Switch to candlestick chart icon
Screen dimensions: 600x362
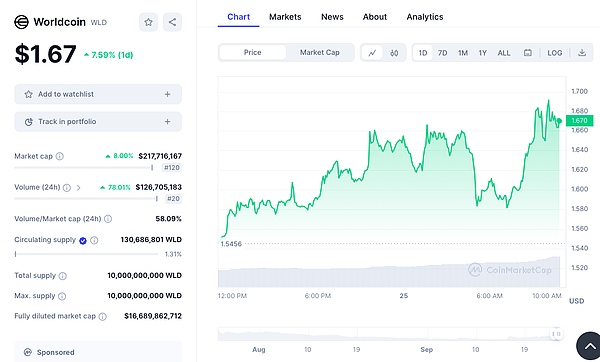click(x=394, y=53)
